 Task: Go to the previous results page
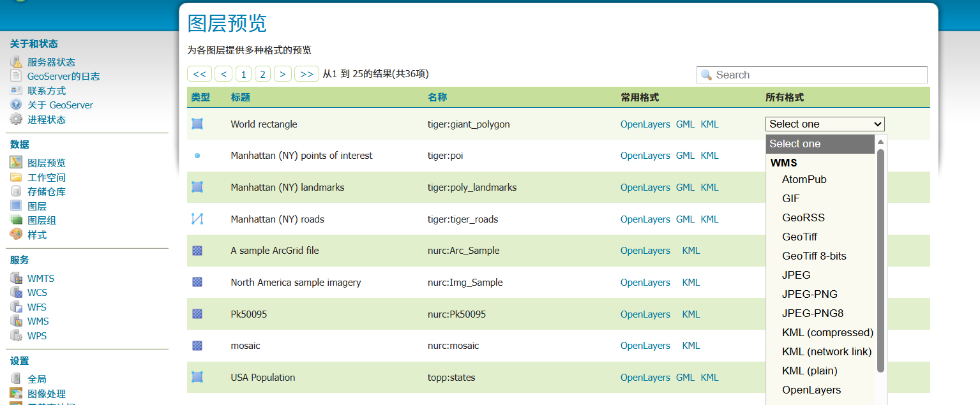pyautogui.click(x=223, y=74)
